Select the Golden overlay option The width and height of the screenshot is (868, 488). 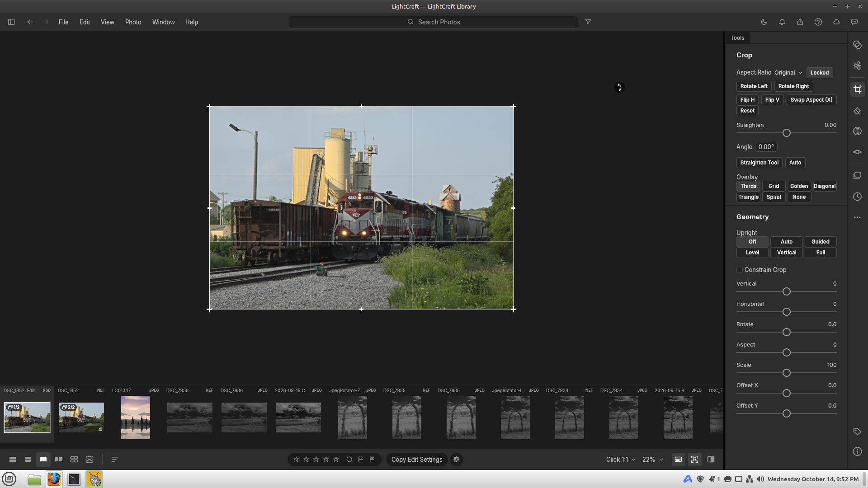[799, 186]
